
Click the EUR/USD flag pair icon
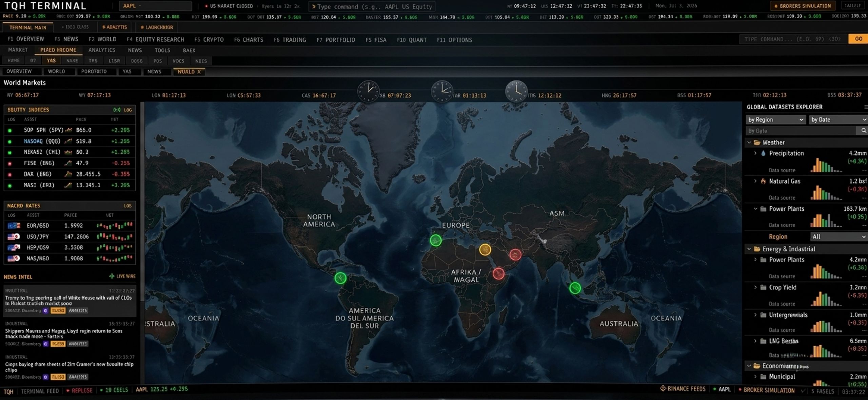(14, 226)
